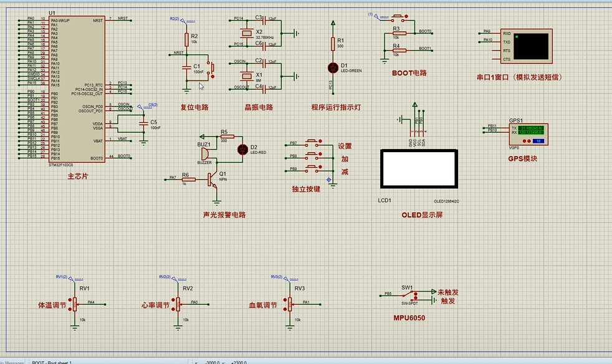The width and height of the screenshot is (612, 364).
Task: Select resistor R6 on the PA7 line
Action: click(188, 180)
